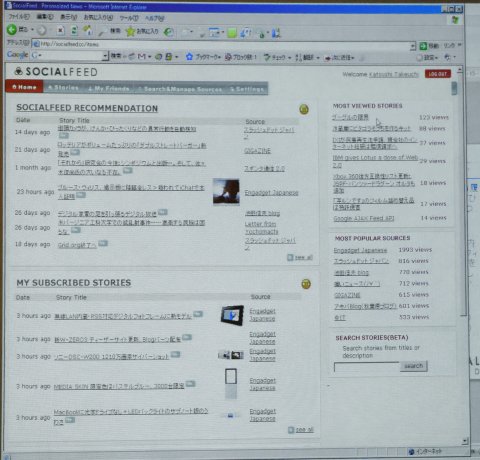Select the Home tab on SocialFeed
This screenshot has height=460, width=480.
(x=24, y=87)
